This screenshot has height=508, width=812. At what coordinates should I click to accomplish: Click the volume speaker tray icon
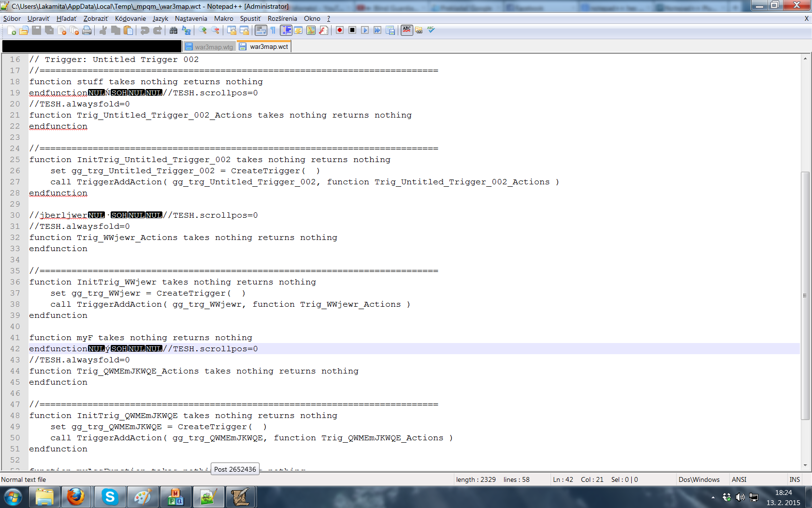click(x=740, y=497)
